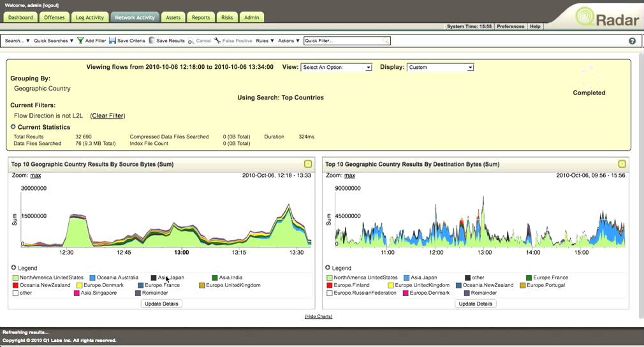
Task: Click the Source Bytes chart max zoom link
Action: [36, 175]
